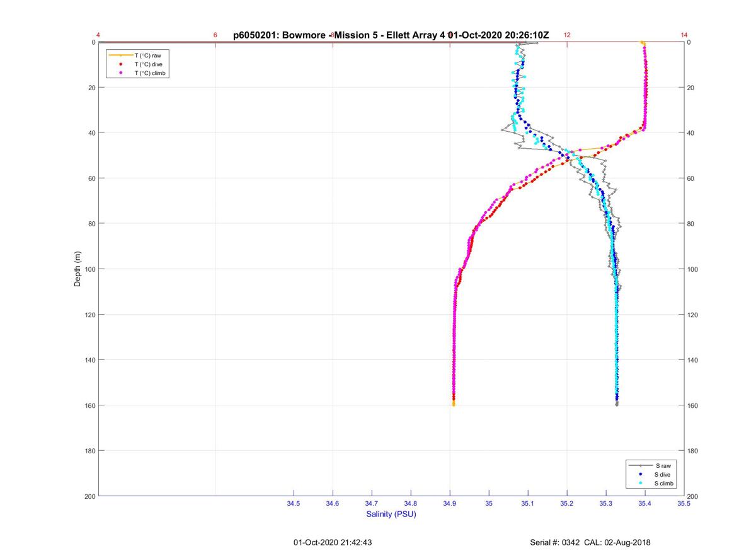This screenshot has height=558, width=756.
Task: Select the 'S raw' legend entry
Action: click(651, 465)
